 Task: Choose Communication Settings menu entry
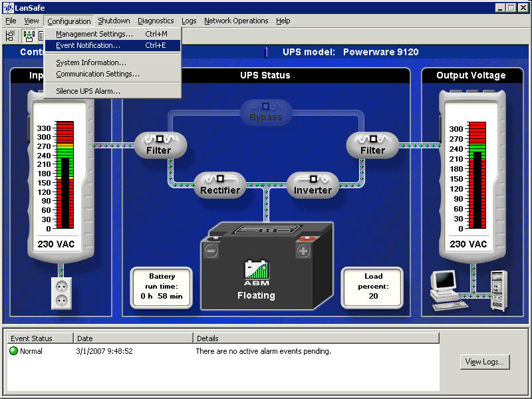(112, 74)
